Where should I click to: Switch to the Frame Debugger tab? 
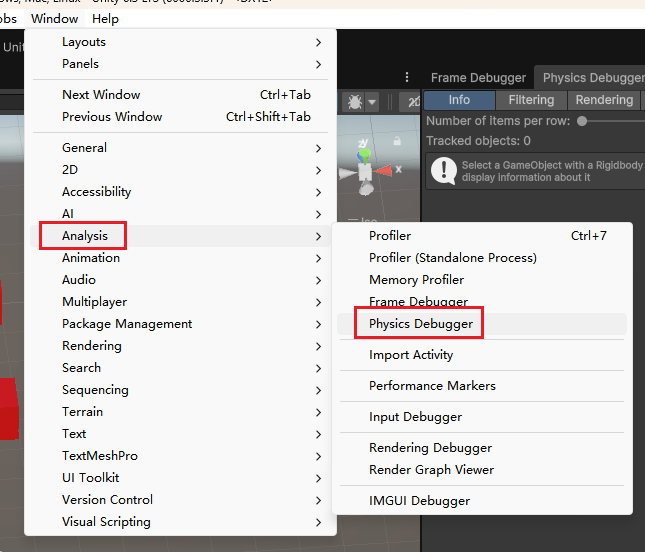point(478,78)
